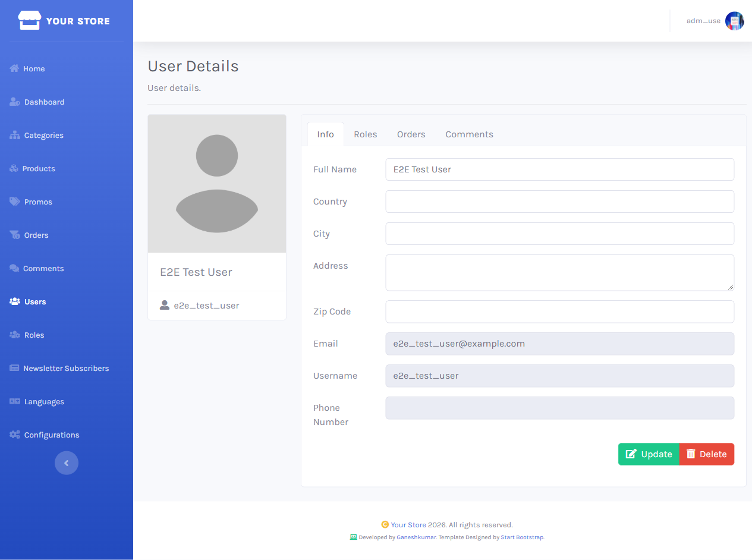Click the Comments speech-bubble icon

pyautogui.click(x=14, y=268)
